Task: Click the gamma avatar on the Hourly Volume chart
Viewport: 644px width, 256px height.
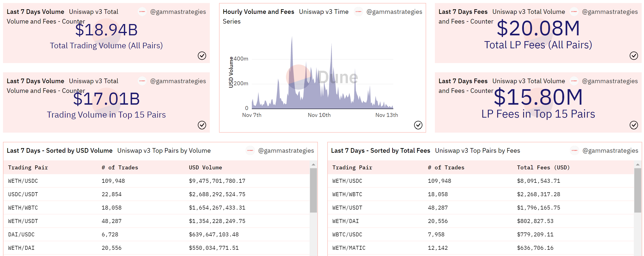Action: coord(358,12)
